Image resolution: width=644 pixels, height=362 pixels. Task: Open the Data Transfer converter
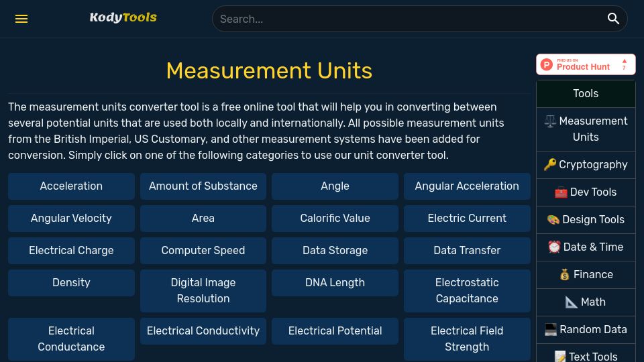[467, 250]
